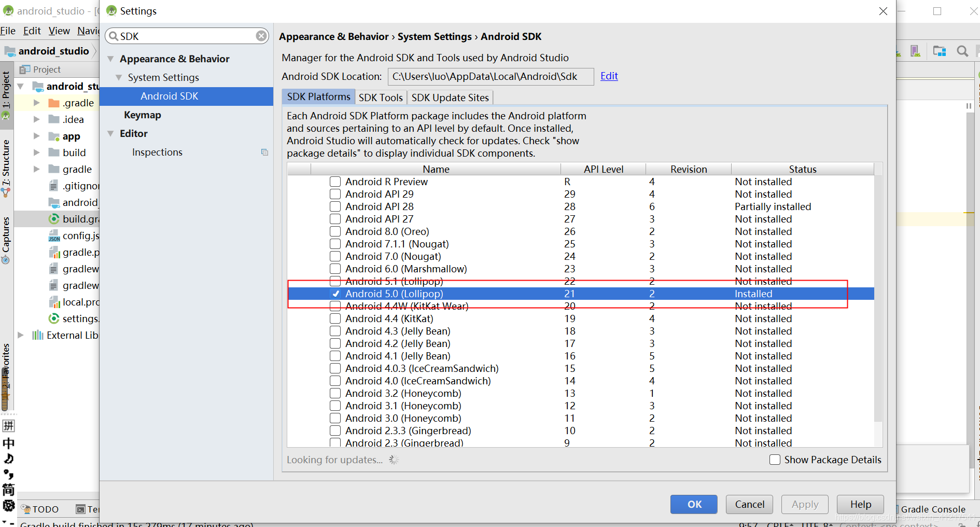Clear the SDK search field
This screenshot has height=527, width=980.
tap(261, 36)
